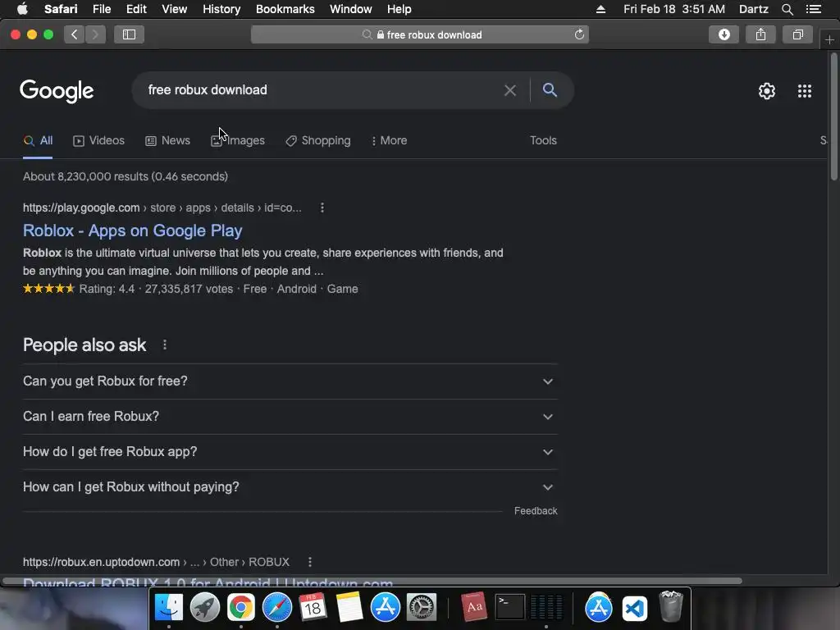The width and height of the screenshot is (840, 630).
Task: Click the Dartz user name in menu bar
Action: pyautogui.click(x=753, y=9)
